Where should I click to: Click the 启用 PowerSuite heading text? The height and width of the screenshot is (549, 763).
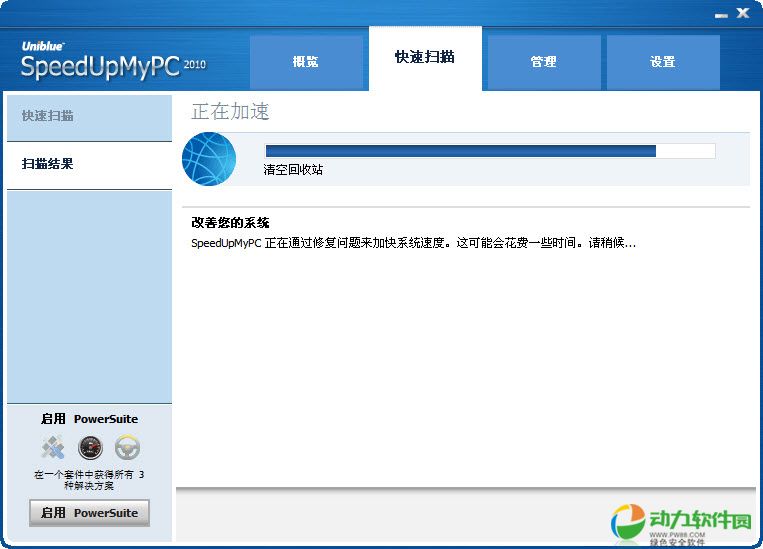coord(89,419)
